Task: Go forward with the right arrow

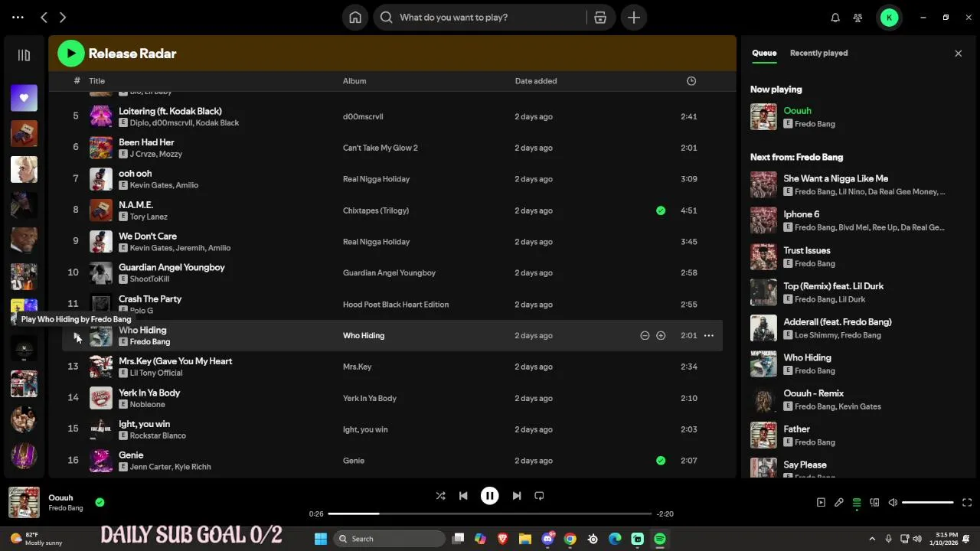Action: [x=63, y=17]
